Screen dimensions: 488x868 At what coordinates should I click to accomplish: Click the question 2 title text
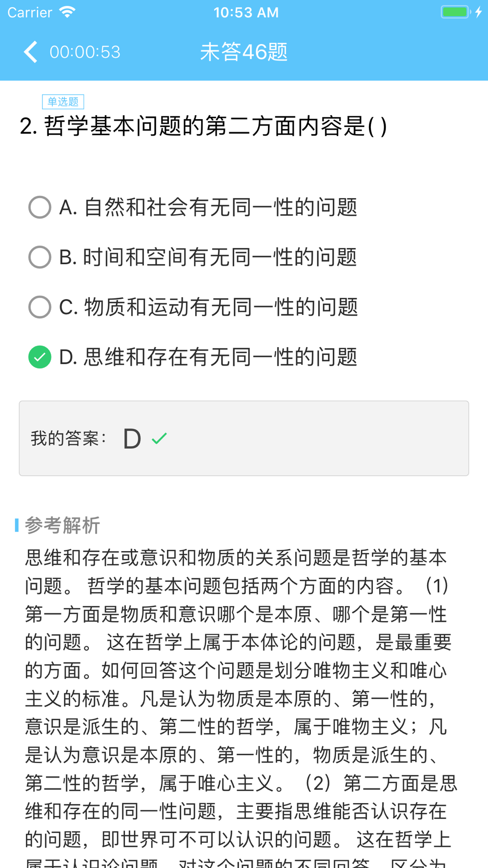[x=203, y=126]
